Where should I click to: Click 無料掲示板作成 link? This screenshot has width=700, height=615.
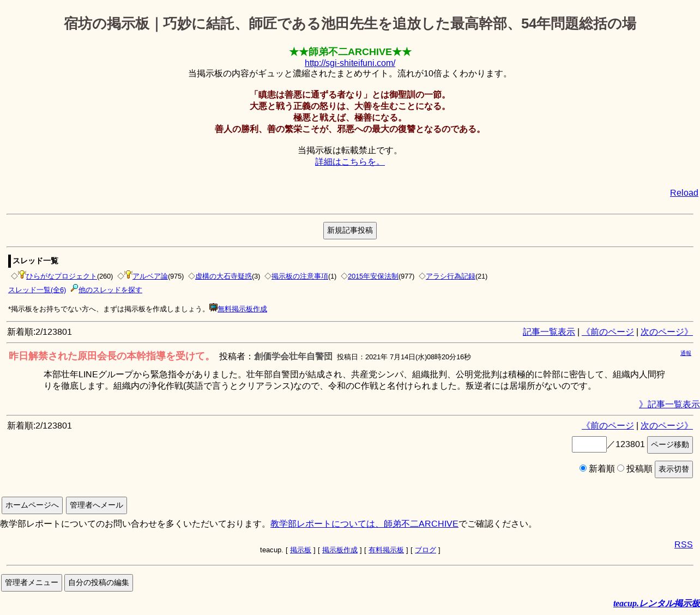(x=242, y=309)
